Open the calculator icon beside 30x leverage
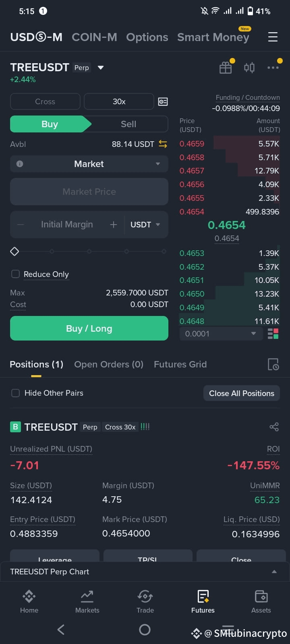290x644 pixels. click(163, 101)
